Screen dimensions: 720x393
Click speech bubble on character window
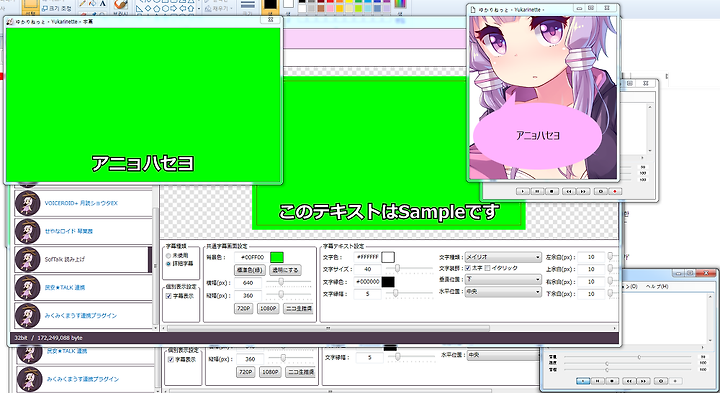537,136
